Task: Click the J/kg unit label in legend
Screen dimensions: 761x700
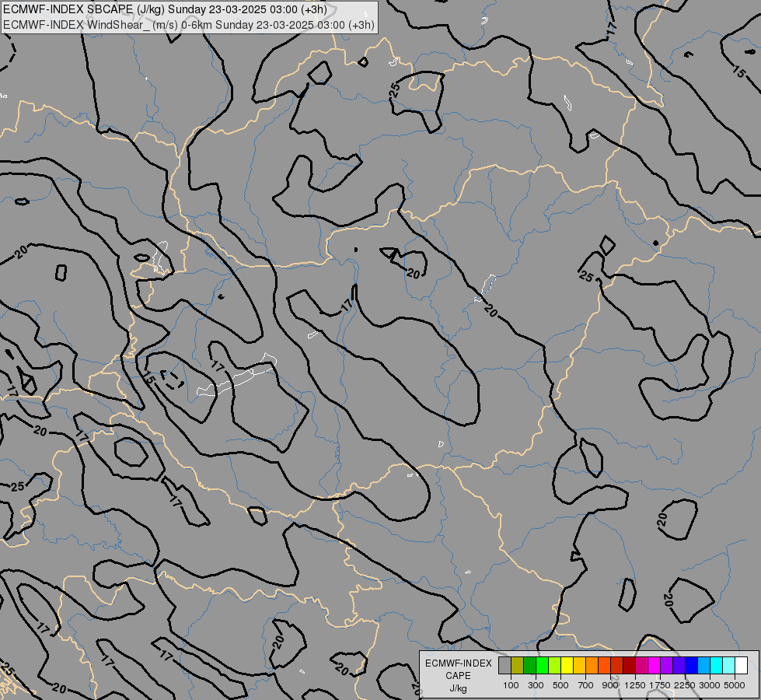Action: [458, 689]
